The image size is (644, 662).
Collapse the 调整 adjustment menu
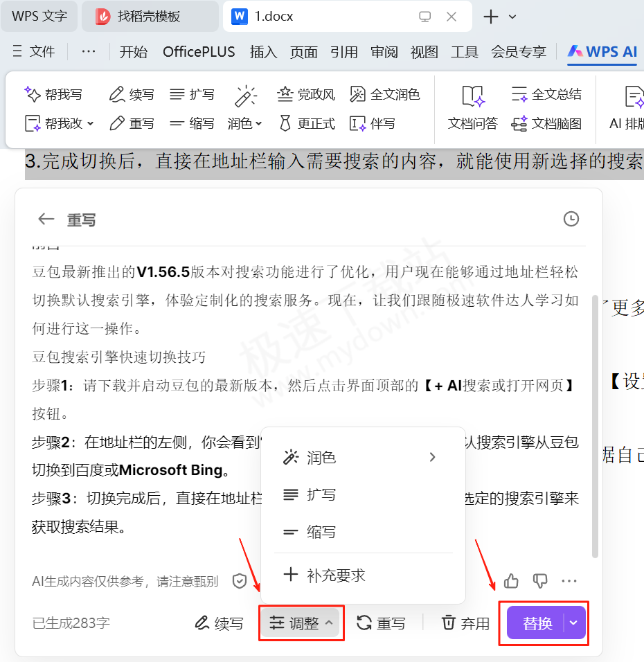coord(301,623)
